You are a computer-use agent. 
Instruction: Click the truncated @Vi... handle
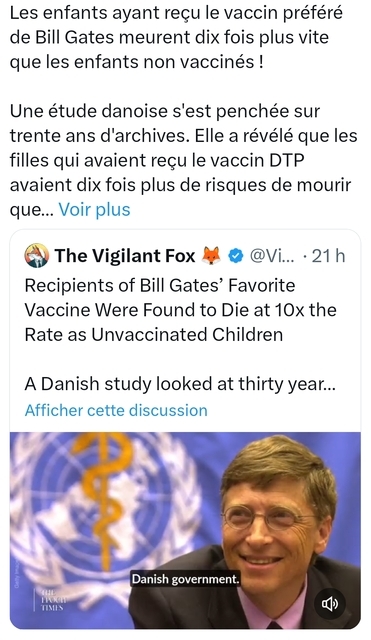click(x=271, y=256)
